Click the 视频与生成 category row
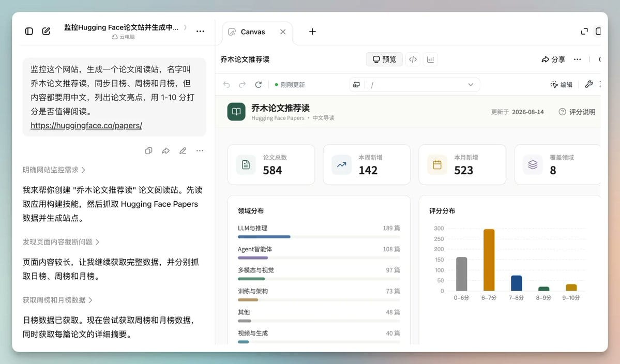This screenshot has width=620, height=364. point(319,337)
